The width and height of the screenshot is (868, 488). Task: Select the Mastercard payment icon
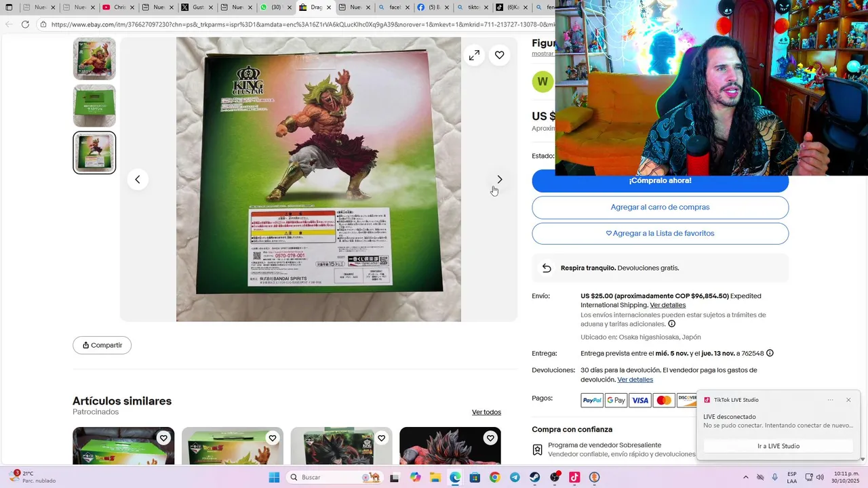point(664,401)
